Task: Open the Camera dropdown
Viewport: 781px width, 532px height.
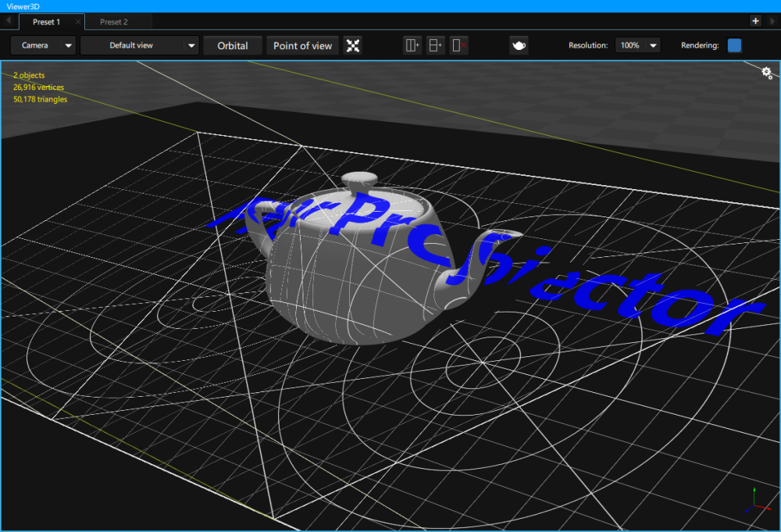Action: [x=43, y=45]
